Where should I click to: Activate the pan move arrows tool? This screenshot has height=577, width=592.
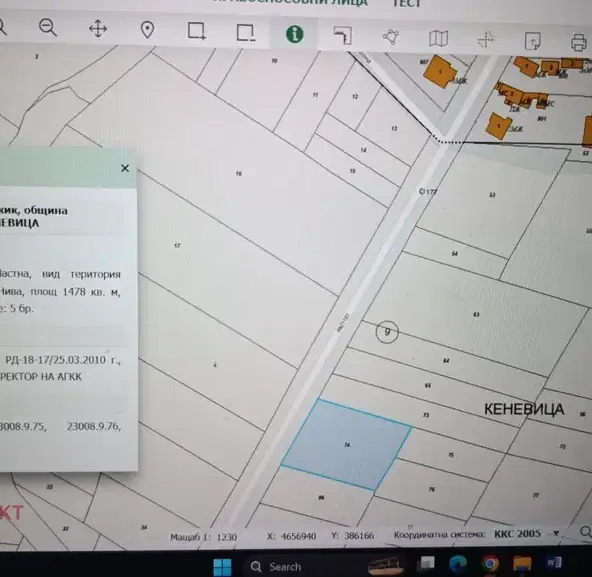[98, 29]
